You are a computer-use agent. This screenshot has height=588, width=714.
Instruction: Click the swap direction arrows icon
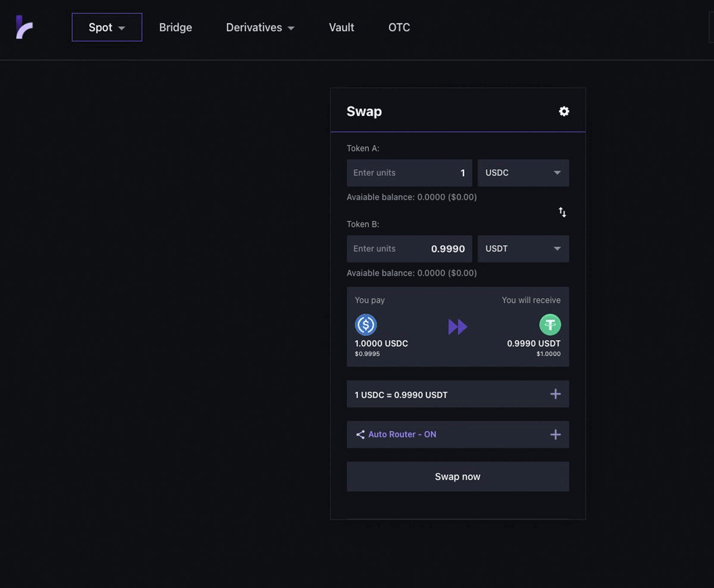tap(562, 212)
